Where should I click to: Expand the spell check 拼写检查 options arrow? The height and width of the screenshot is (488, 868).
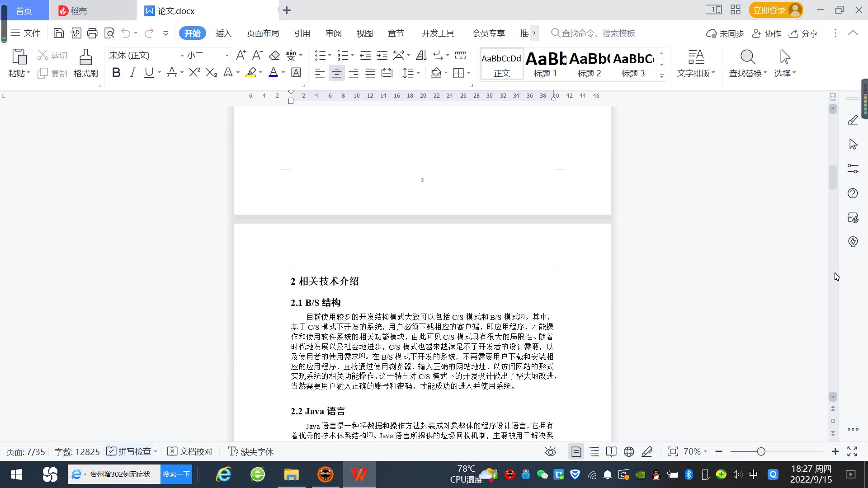pyautogui.click(x=156, y=451)
